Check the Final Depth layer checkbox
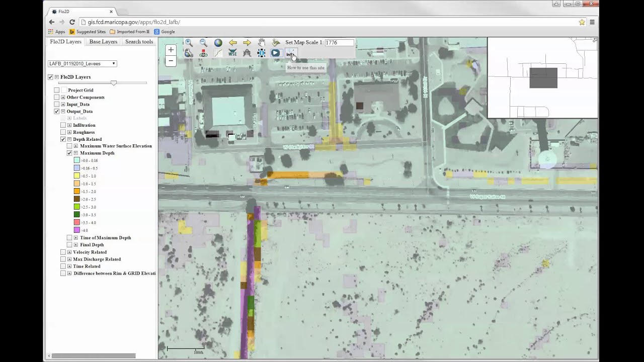Image resolution: width=644 pixels, height=362 pixels. tap(70, 245)
